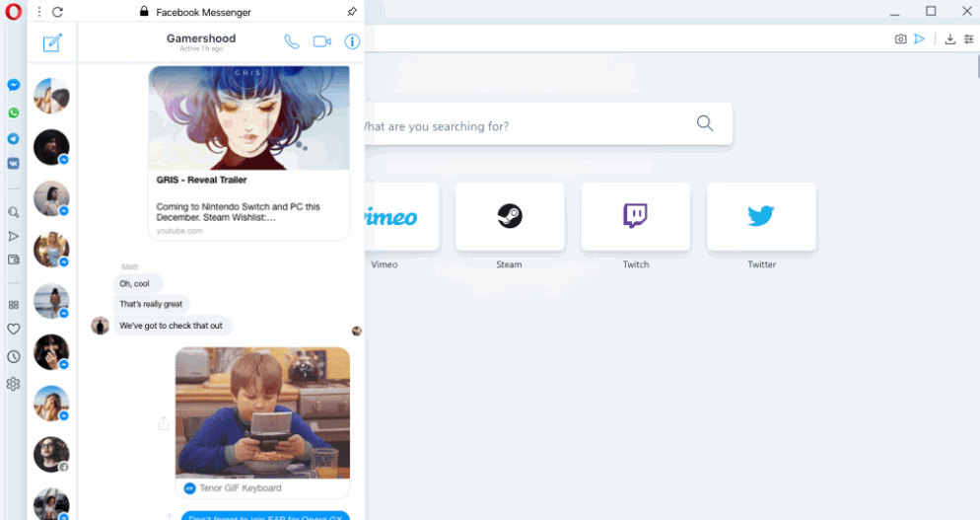Open the Steam speed dial tile
This screenshot has height=520, width=980.
coord(510,216)
